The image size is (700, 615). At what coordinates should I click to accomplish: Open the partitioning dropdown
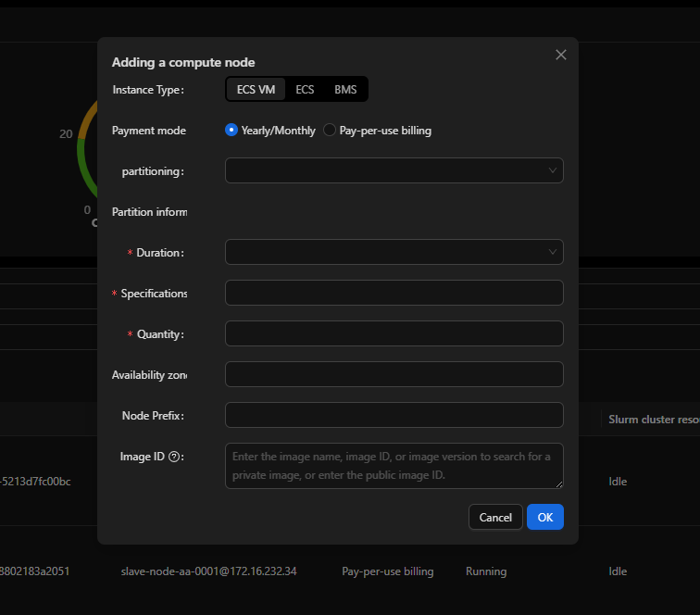[x=394, y=170]
